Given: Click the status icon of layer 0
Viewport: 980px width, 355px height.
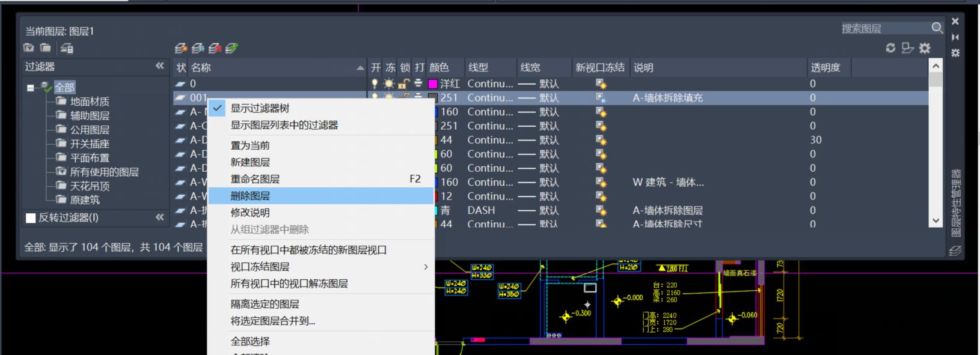Looking at the screenshot, I should (x=180, y=83).
